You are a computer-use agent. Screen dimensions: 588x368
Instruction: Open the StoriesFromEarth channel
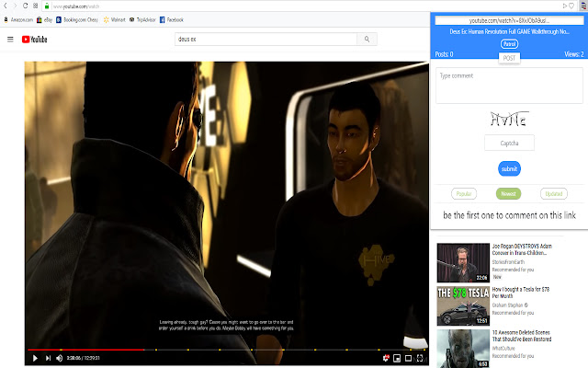coord(508,261)
